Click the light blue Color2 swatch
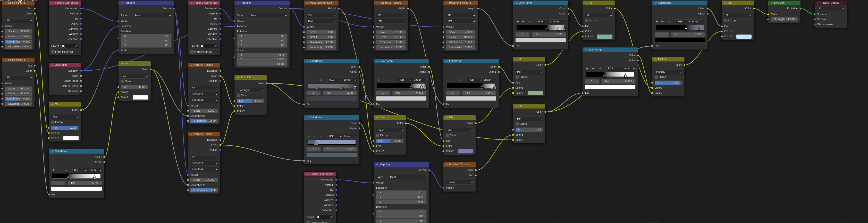 (744, 36)
